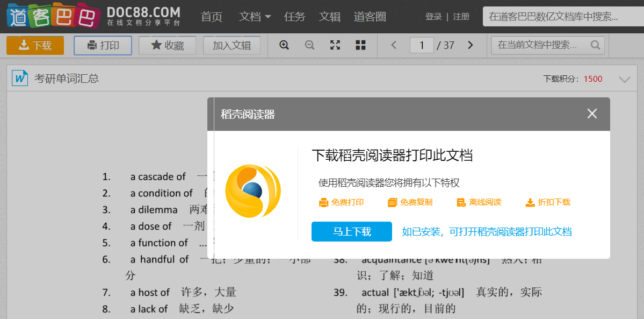The image size is (644, 319).
Task: Click the page number input field
Action: pyautogui.click(x=422, y=45)
